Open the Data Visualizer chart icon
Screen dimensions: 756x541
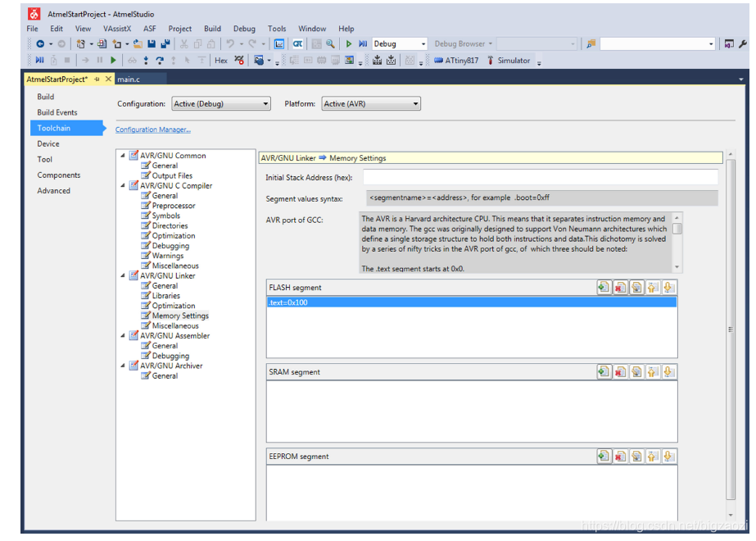pyautogui.click(x=279, y=44)
